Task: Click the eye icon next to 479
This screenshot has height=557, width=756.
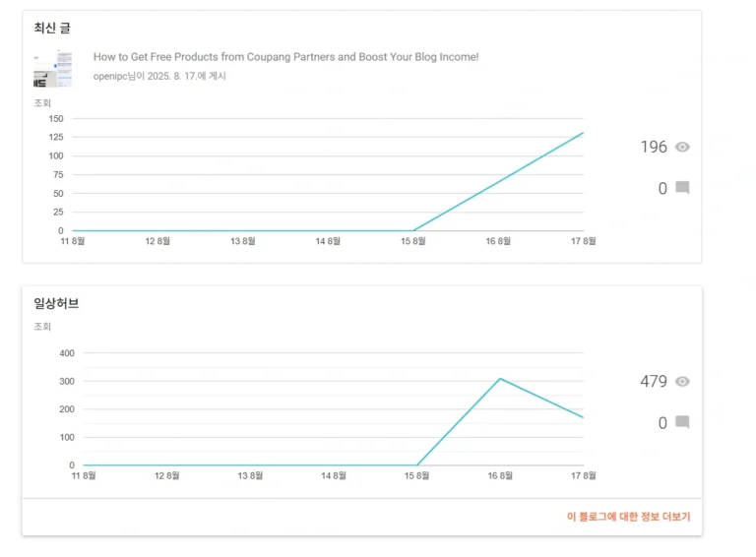Action: (682, 382)
